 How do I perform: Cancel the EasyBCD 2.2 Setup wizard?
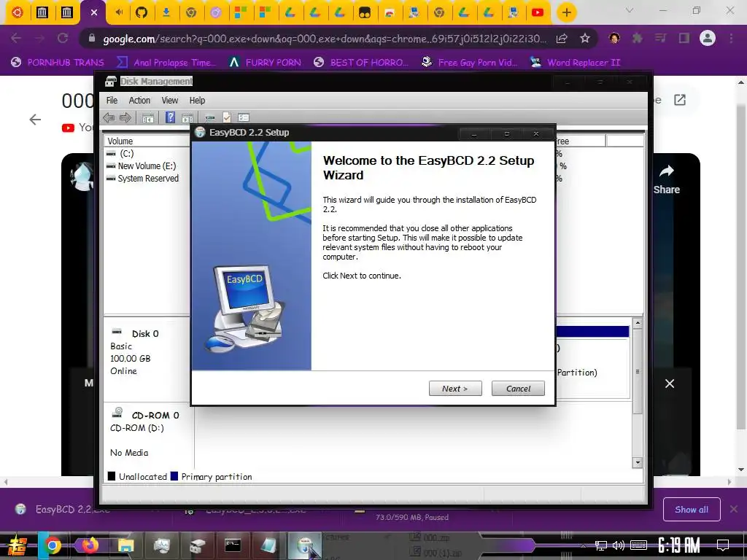(x=518, y=389)
